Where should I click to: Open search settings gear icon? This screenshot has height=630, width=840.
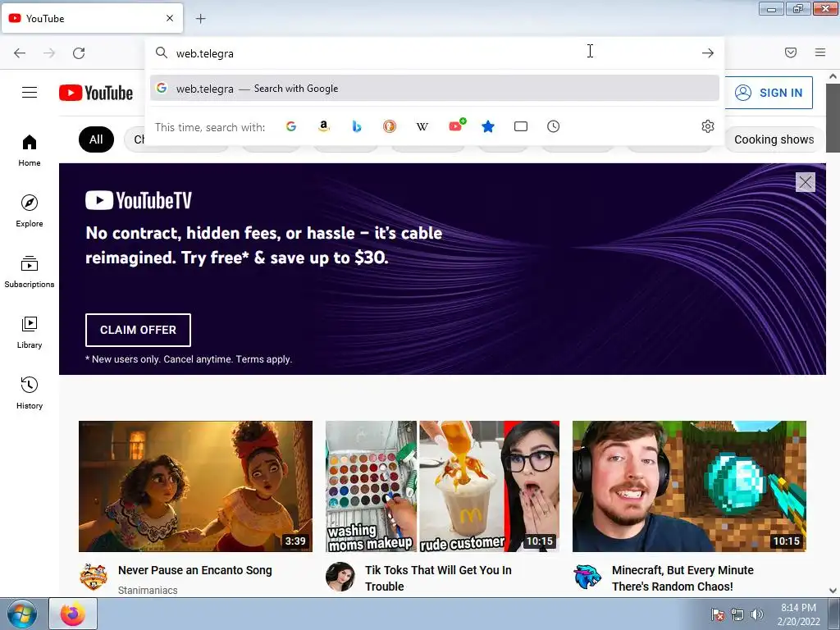pyautogui.click(x=708, y=126)
